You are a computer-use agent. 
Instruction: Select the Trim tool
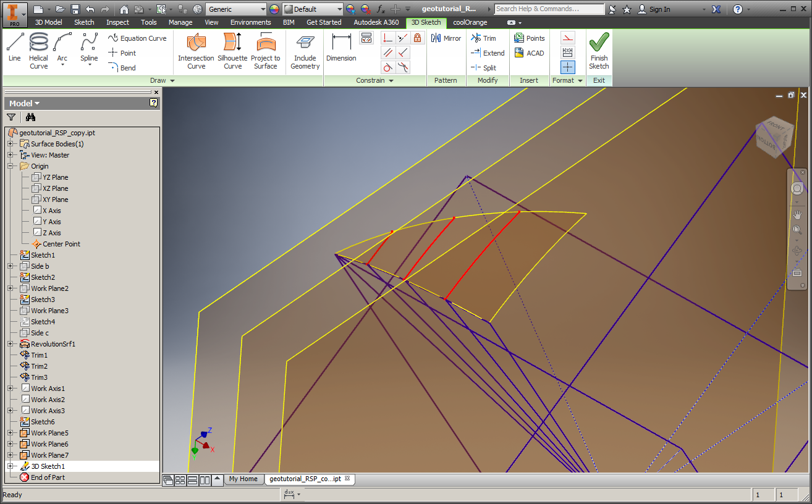[x=483, y=38]
